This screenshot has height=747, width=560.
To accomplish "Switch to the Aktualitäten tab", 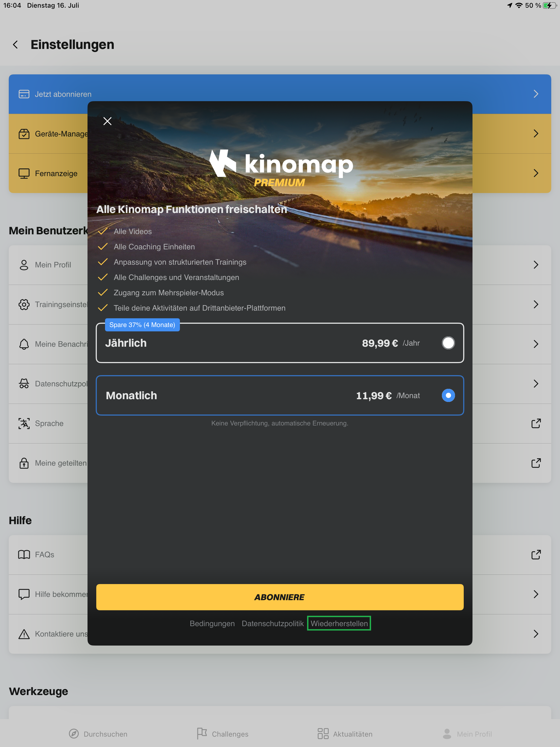I will point(345,734).
